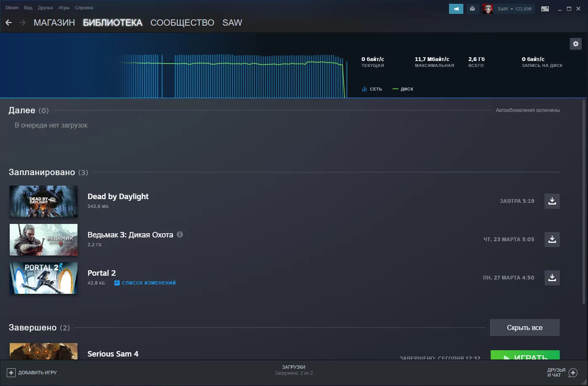This screenshot has height=386, width=588.
Task: Click the 2,6 Гб total value
Action: [477, 59]
